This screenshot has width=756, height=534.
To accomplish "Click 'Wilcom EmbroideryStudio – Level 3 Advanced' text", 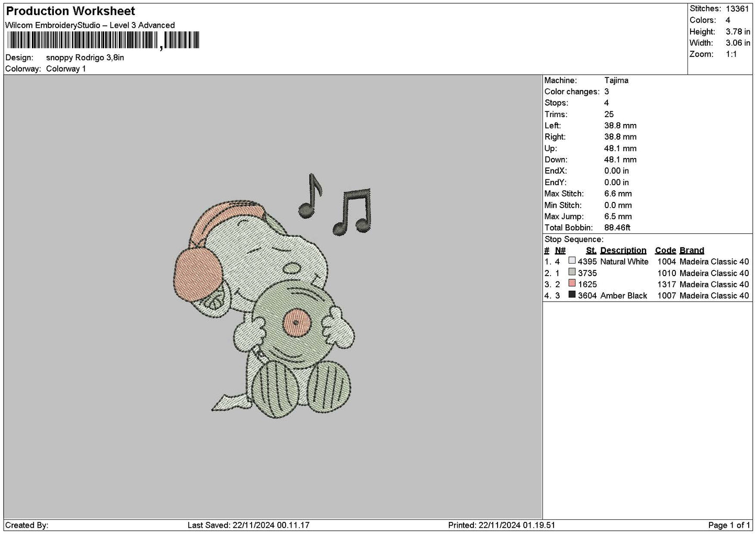I will coord(90,25).
